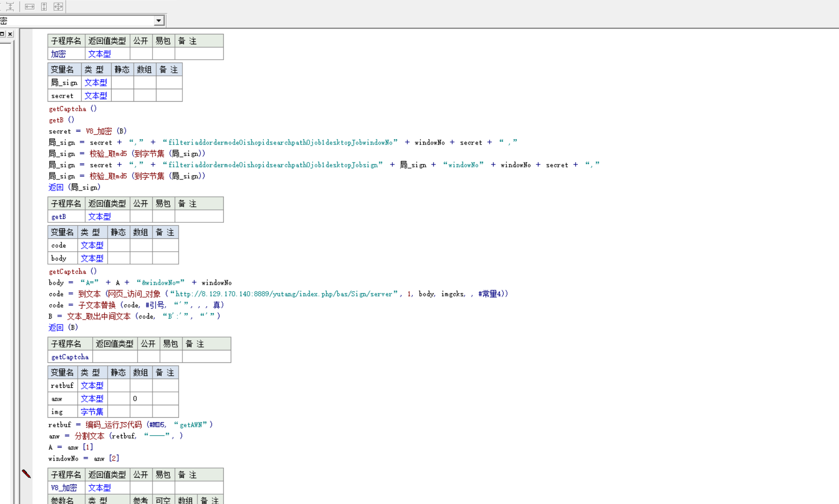Click type 字节集 of variable img
This screenshot has width=839, height=504.
coord(93,412)
